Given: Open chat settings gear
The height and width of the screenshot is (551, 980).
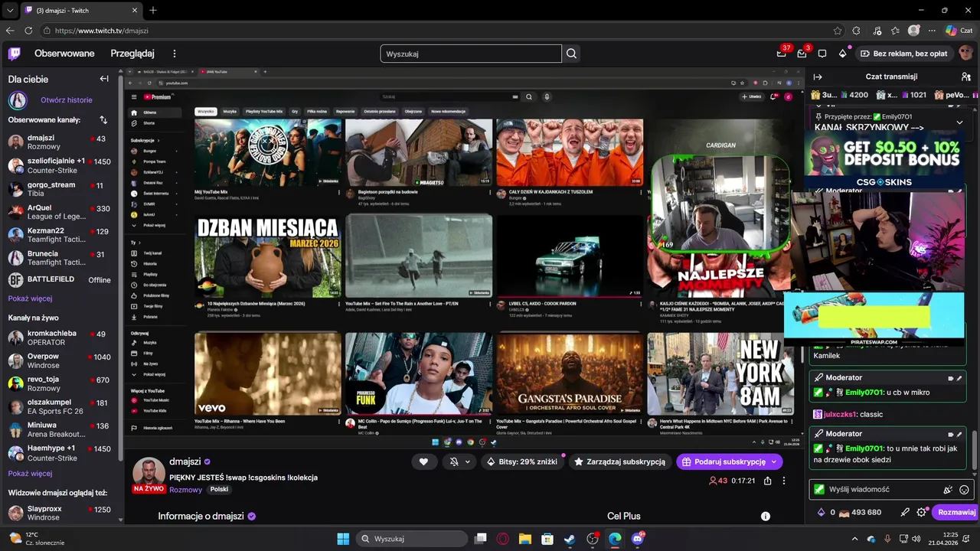Looking at the screenshot, I should 921,512.
